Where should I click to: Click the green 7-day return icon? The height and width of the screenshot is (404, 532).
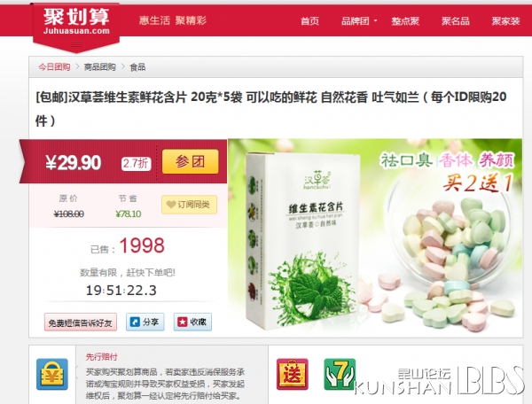click(340, 374)
